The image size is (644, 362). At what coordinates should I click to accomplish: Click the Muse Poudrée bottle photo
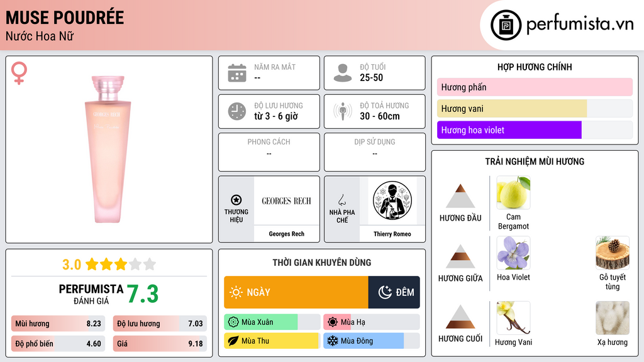point(108,150)
